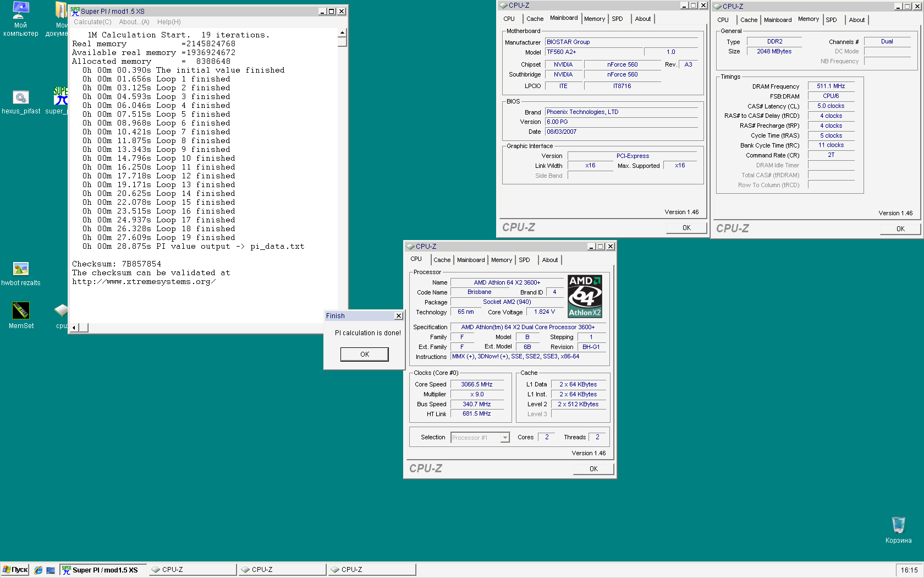Click the Loop 19 finished line
Screen dimensions: 924x578
(x=159, y=238)
